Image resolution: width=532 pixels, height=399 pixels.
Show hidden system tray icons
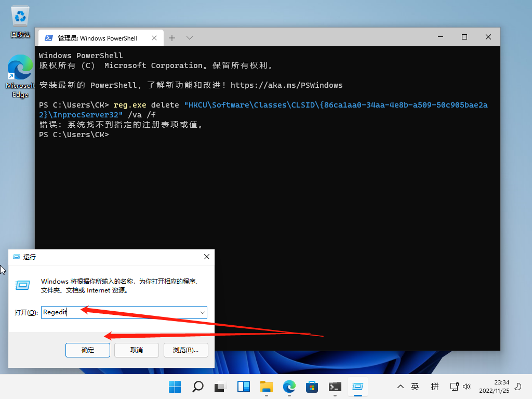(x=401, y=387)
